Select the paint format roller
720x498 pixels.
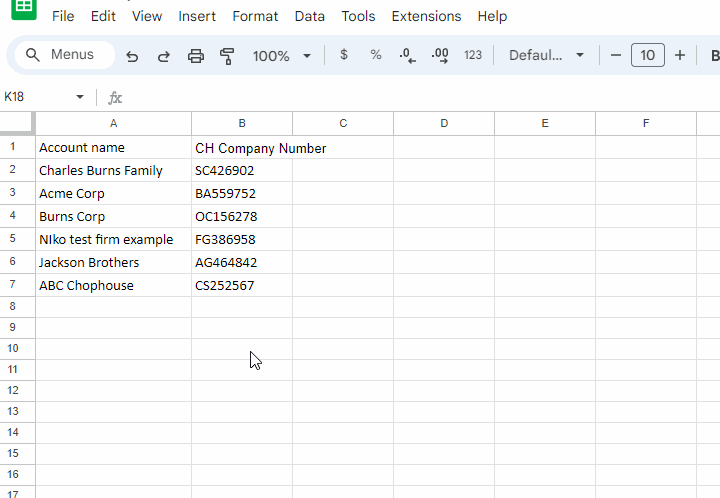[227, 56]
